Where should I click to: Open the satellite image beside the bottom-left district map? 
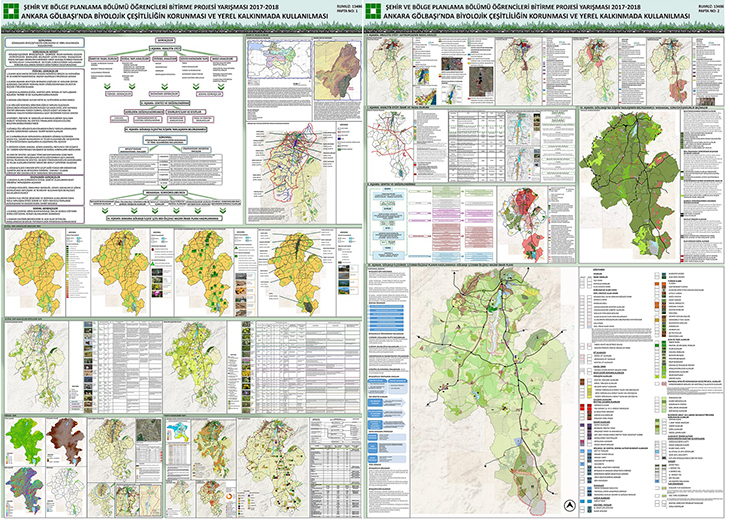click(x=148, y=430)
